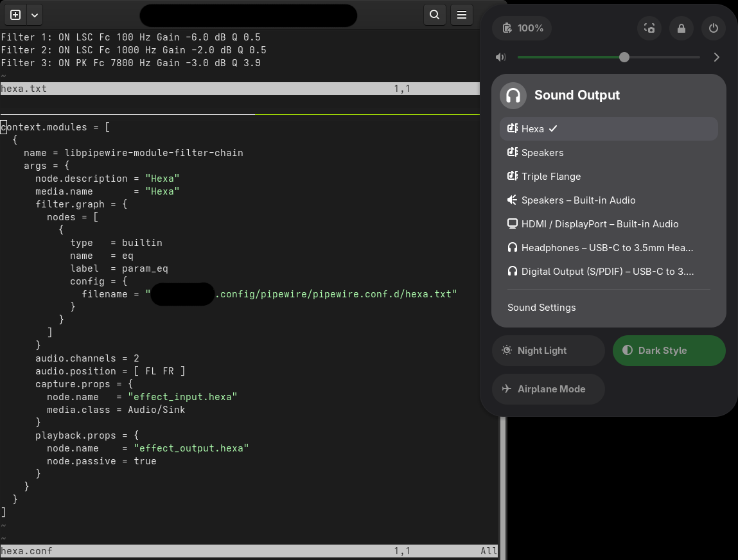Click the Hexa output device icon
Viewport: 738px width, 560px height.
(x=513, y=128)
